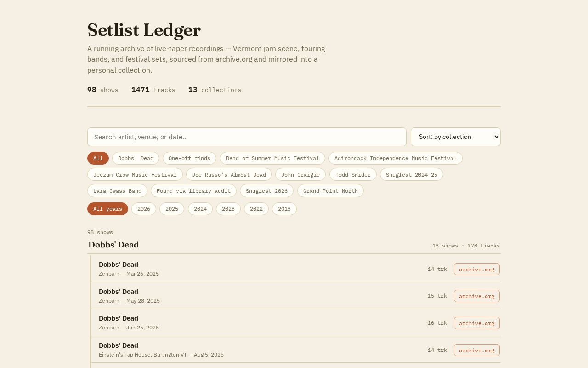This screenshot has width=588, height=368.
Task: Click the '13 collections' stat
Action: coord(215,90)
